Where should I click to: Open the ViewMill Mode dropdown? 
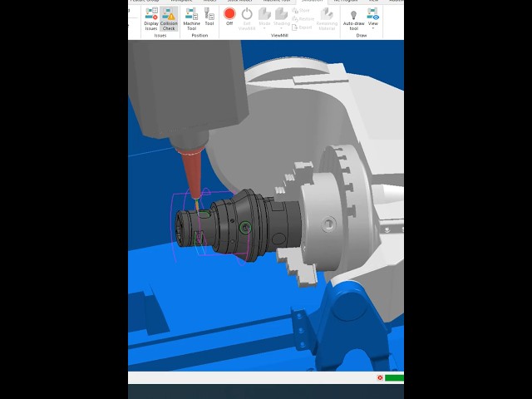[x=264, y=18]
